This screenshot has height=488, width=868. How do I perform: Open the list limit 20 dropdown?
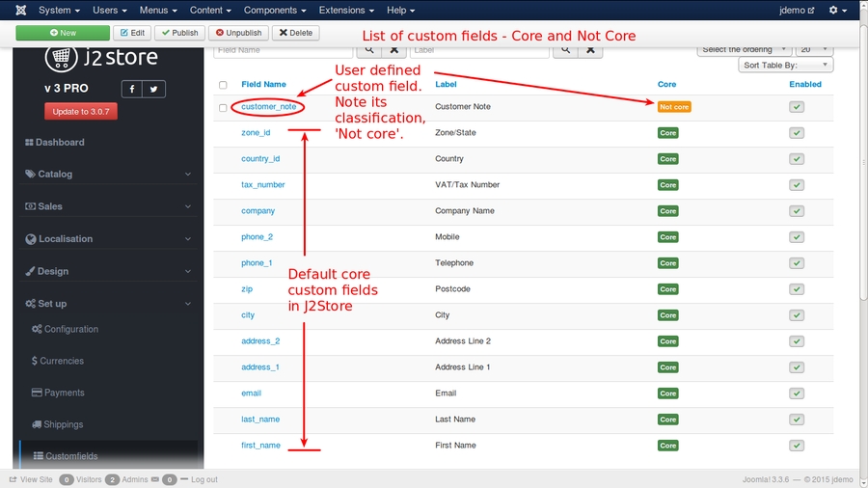[814, 50]
